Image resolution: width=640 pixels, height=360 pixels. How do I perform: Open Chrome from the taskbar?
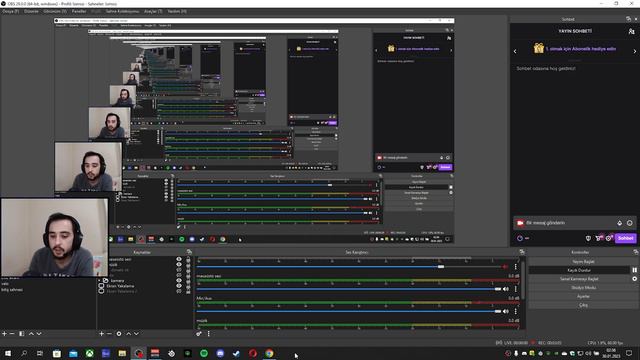(x=269, y=353)
